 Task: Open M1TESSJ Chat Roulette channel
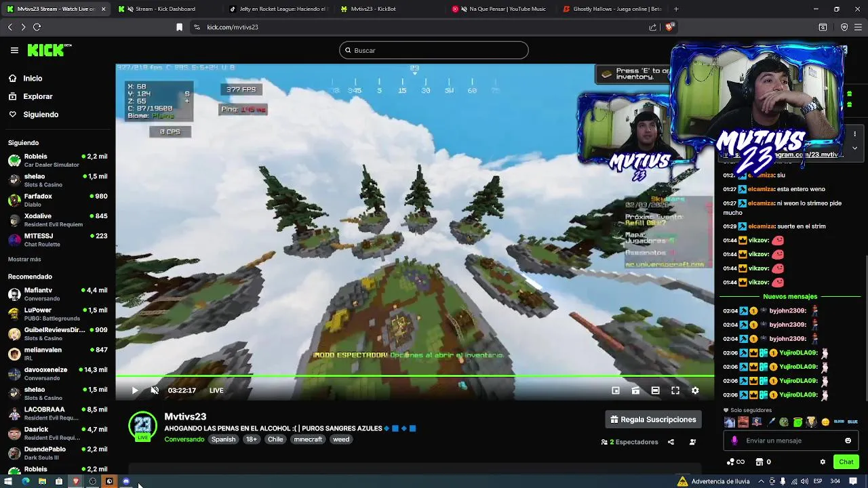(x=58, y=240)
